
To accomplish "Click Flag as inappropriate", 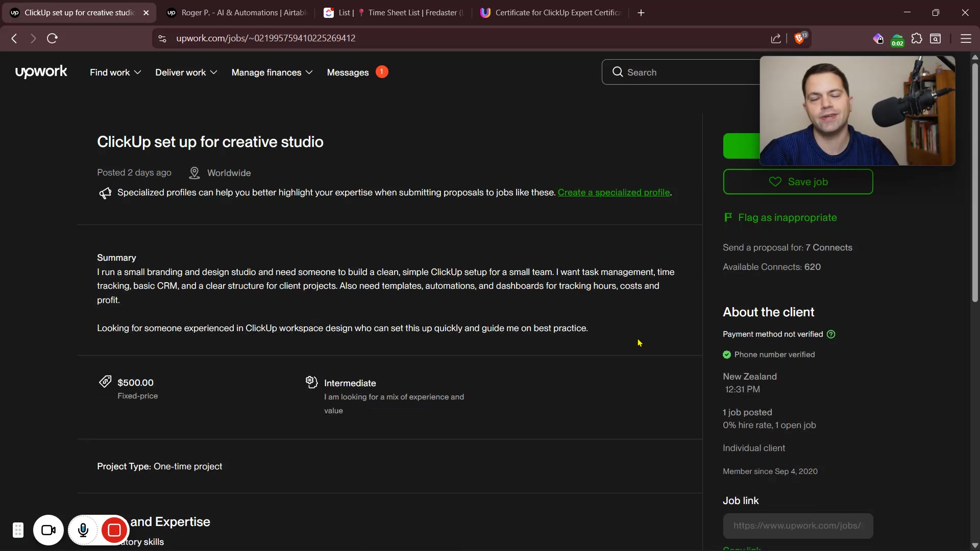I will tap(787, 217).
